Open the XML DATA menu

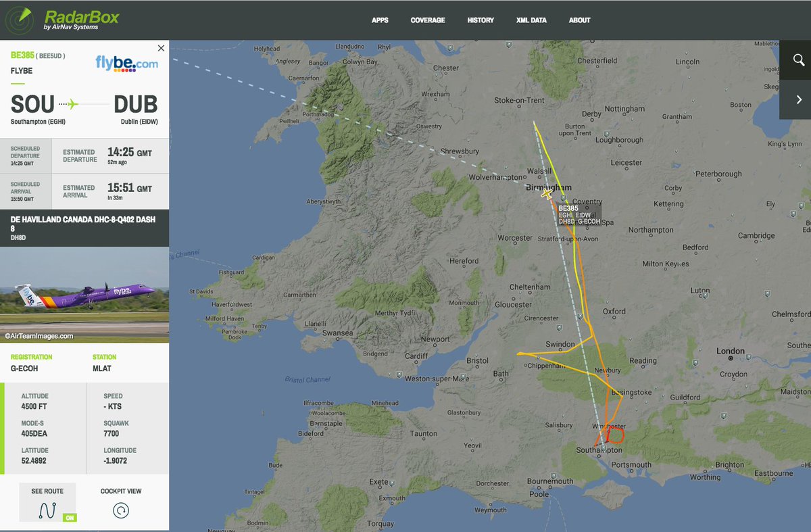[x=531, y=20]
